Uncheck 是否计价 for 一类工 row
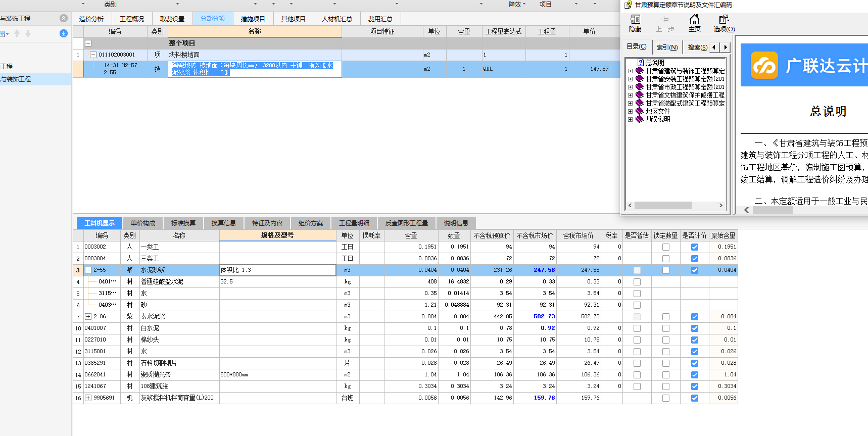This screenshot has width=868, height=436. tap(695, 247)
